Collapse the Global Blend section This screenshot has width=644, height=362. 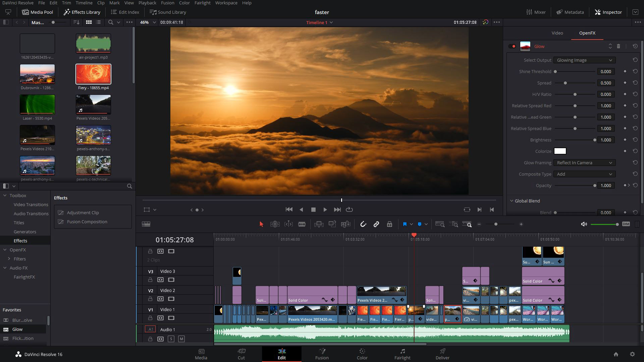pos(512,201)
